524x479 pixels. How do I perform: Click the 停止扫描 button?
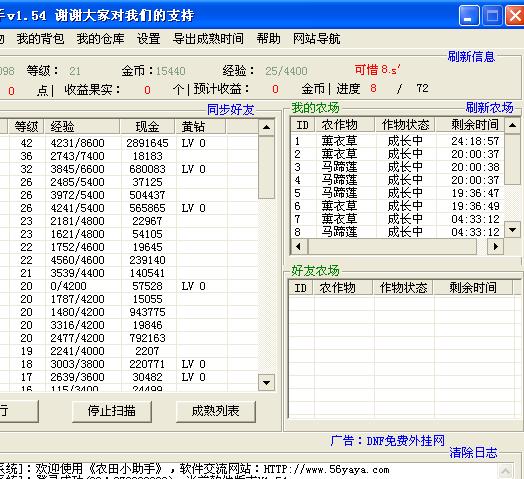pyautogui.click(x=112, y=411)
